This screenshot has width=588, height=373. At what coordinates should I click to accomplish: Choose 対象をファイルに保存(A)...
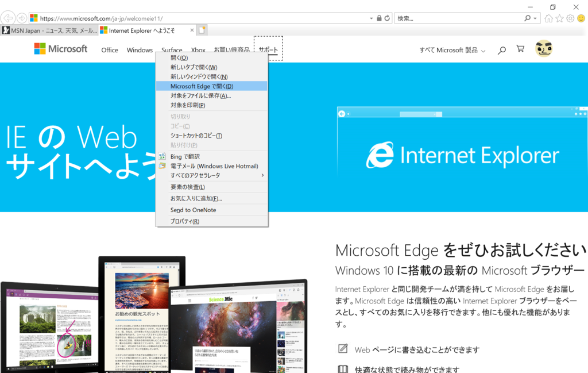click(212, 95)
